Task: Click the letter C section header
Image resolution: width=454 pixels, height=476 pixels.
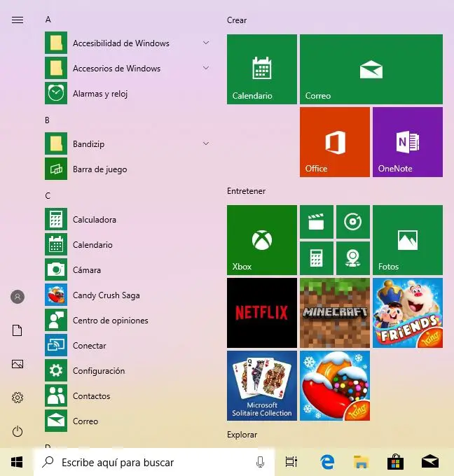Action: coord(48,196)
